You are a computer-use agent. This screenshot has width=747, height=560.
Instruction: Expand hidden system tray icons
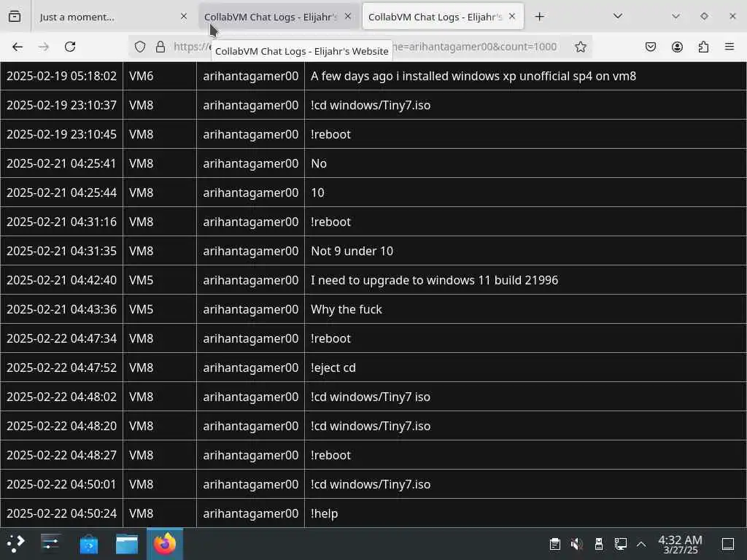click(x=641, y=544)
